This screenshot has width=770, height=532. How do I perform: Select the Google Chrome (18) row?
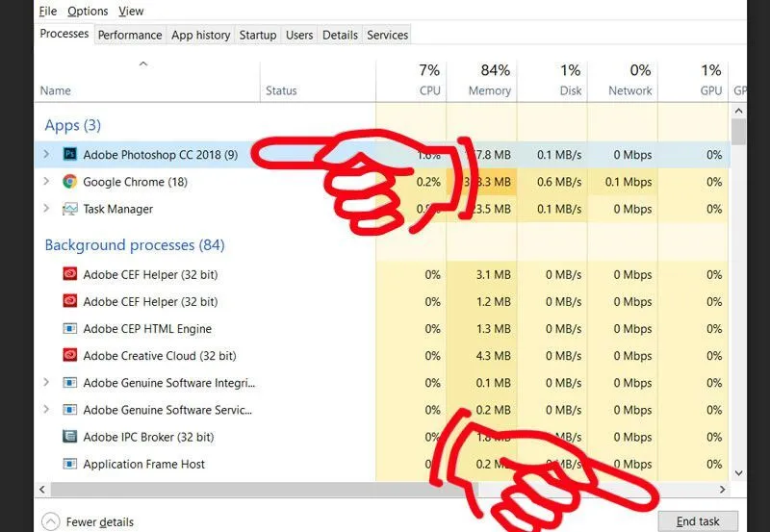click(x=382, y=182)
